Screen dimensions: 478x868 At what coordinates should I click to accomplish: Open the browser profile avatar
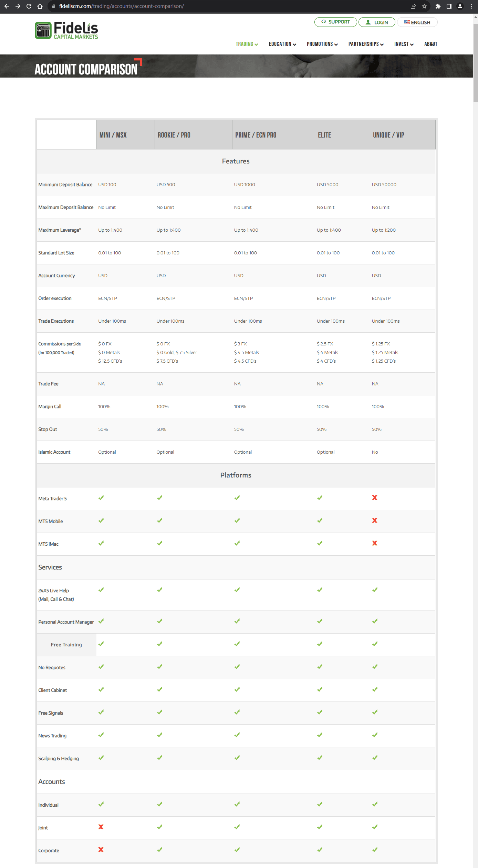(x=460, y=6)
